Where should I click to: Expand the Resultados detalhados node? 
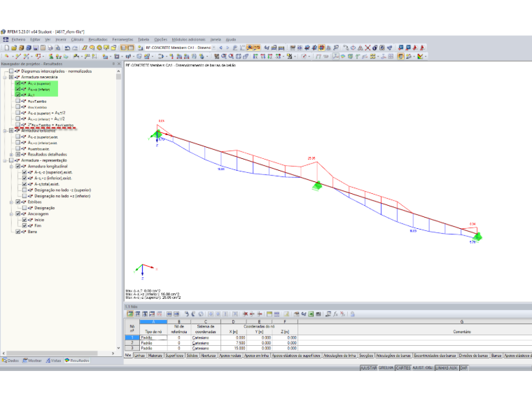(11, 155)
